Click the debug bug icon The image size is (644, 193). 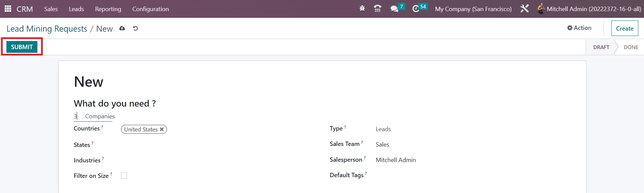(x=362, y=9)
